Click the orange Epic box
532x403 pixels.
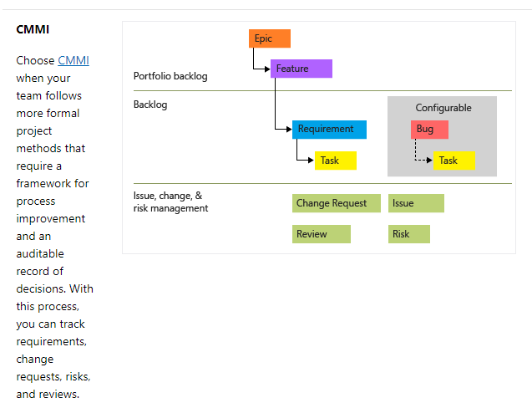click(x=269, y=38)
